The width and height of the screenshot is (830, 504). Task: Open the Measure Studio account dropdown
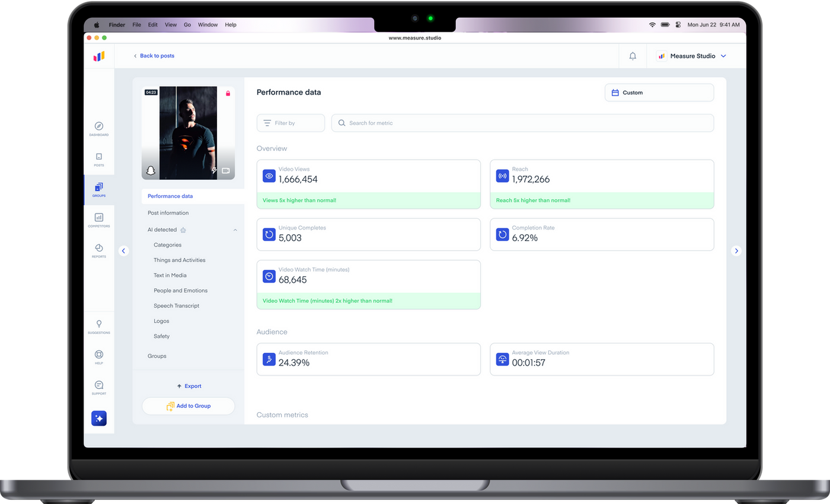(692, 56)
